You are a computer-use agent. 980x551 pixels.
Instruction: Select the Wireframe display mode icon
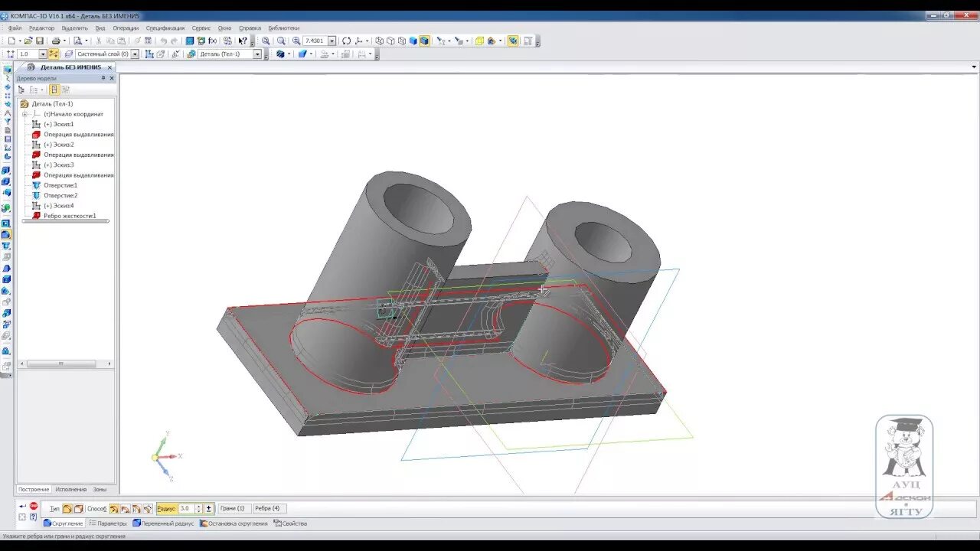point(379,41)
